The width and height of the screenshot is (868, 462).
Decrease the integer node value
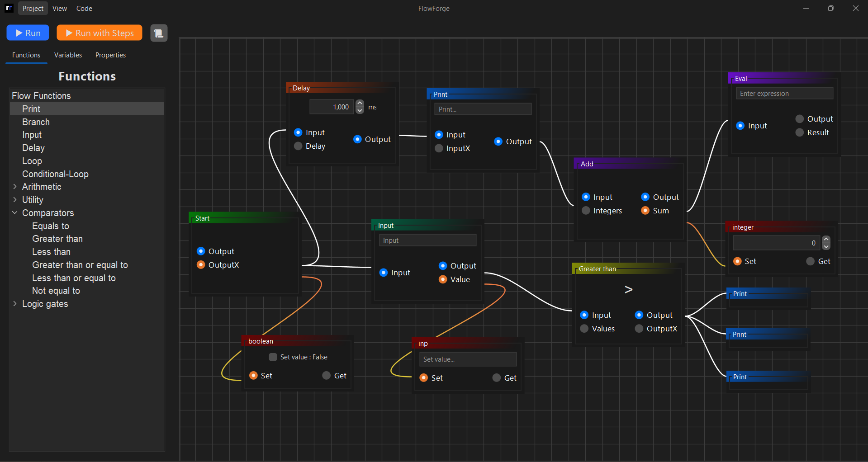click(826, 246)
